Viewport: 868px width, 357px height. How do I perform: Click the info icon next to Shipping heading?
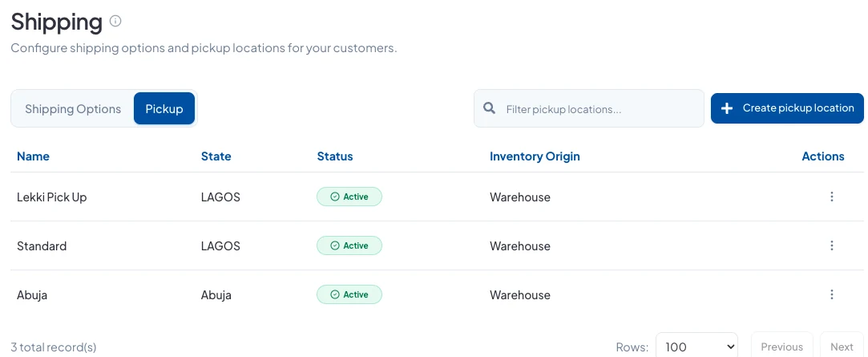[115, 21]
